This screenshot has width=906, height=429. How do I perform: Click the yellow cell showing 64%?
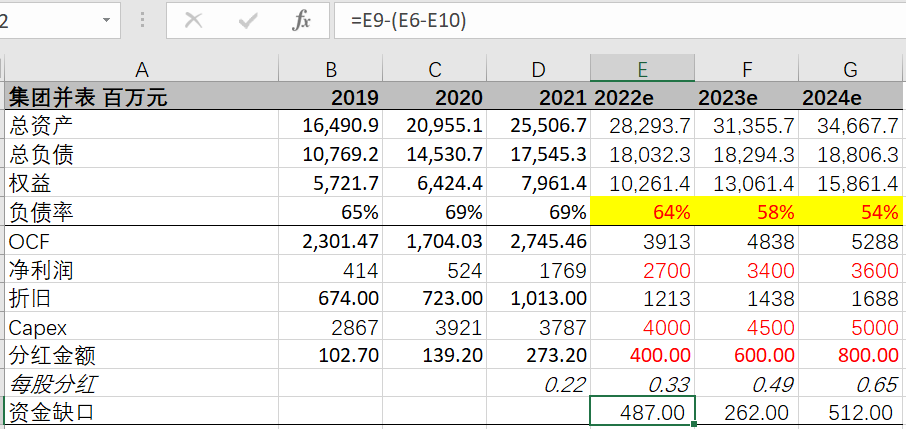(643, 212)
